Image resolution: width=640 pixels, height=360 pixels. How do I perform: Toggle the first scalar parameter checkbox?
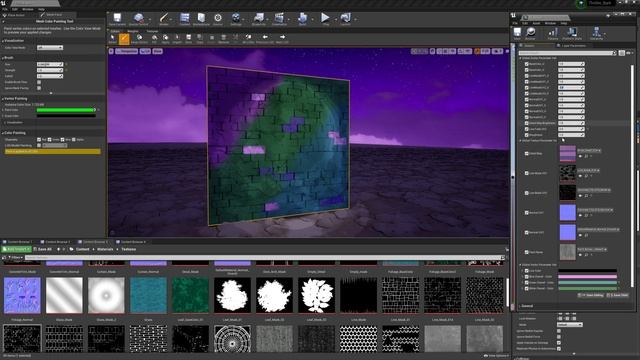(527, 64)
